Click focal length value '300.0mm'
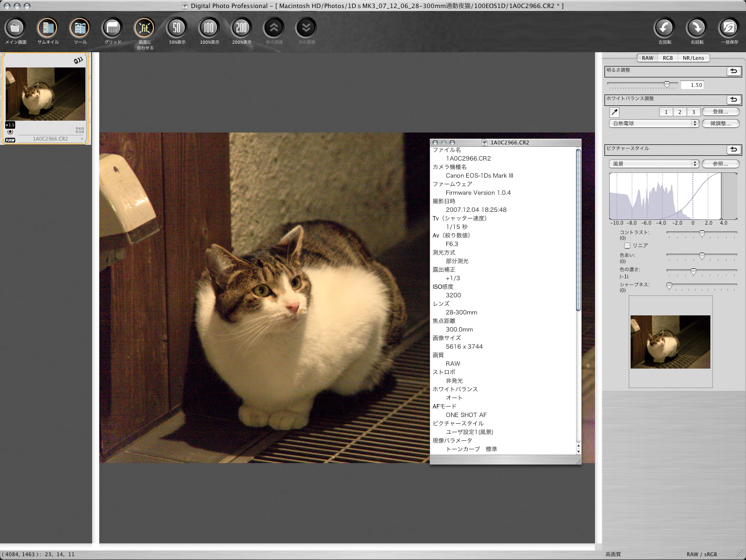Screen dimensions: 746x560 click(459, 330)
